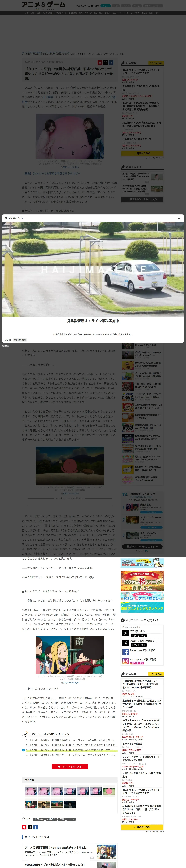
Task: Open the X icon beside Xで受け取る
Action: tap(125, 633)
